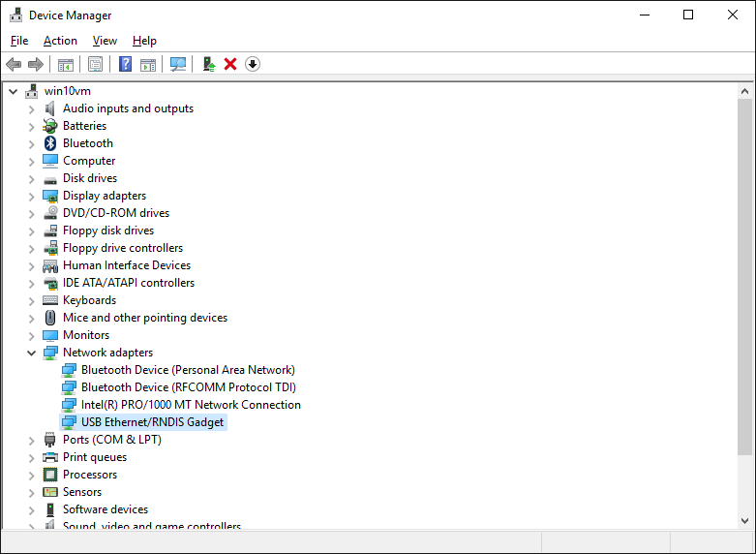Open the Help menu

click(x=144, y=41)
